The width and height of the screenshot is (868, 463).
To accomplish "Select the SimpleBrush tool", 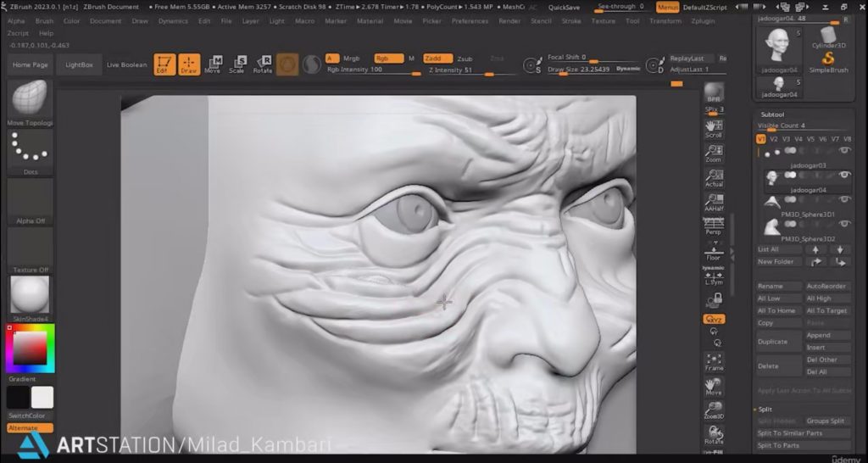I will pyautogui.click(x=828, y=62).
